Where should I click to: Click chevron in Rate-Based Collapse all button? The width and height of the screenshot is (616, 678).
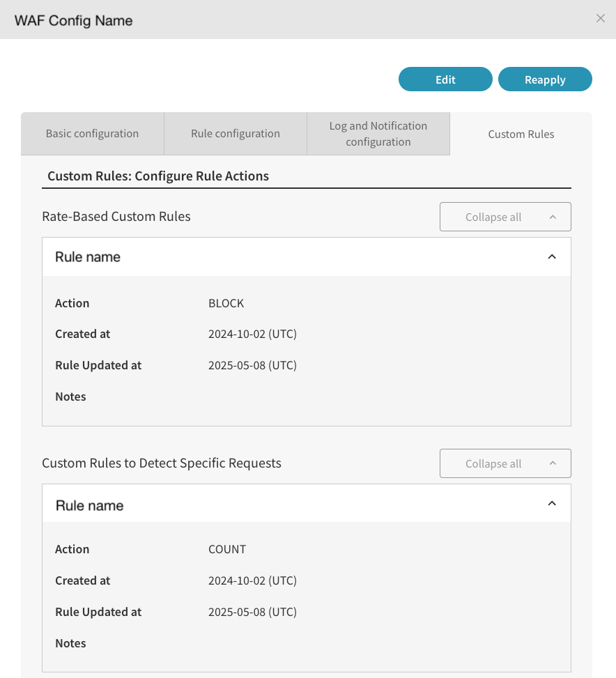tap(553, 217)
